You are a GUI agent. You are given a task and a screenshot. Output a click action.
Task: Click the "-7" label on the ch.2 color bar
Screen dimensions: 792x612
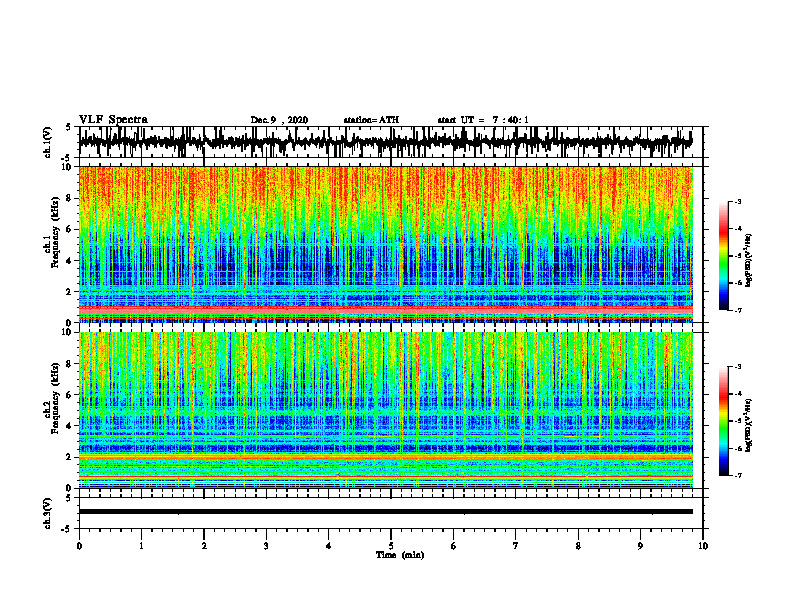point(738,475)
